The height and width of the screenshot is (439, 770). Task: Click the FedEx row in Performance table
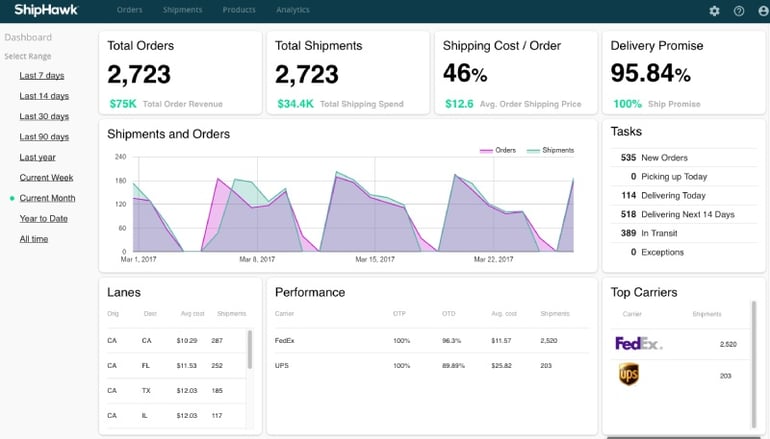pyautogui.click(x=431, y=340)
